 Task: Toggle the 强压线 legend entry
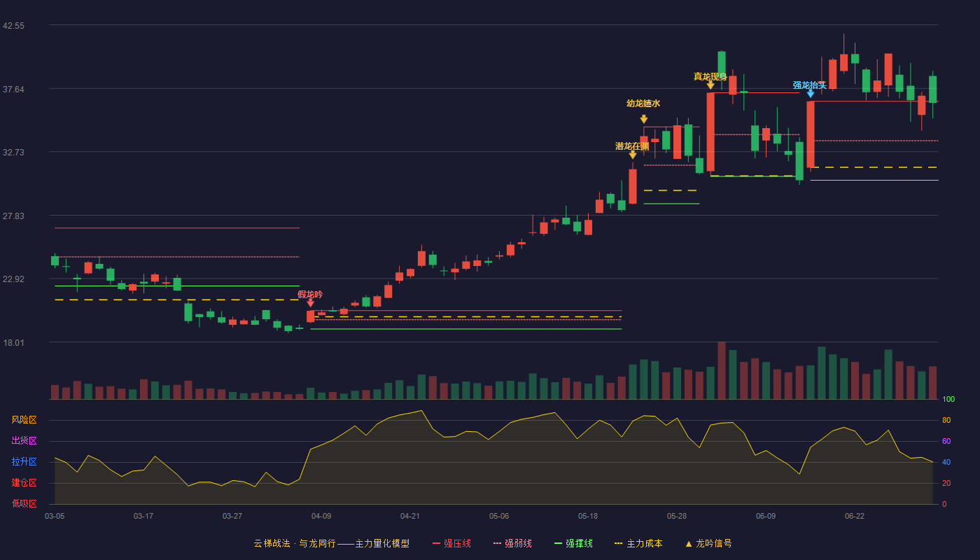(x=451, y=543)
